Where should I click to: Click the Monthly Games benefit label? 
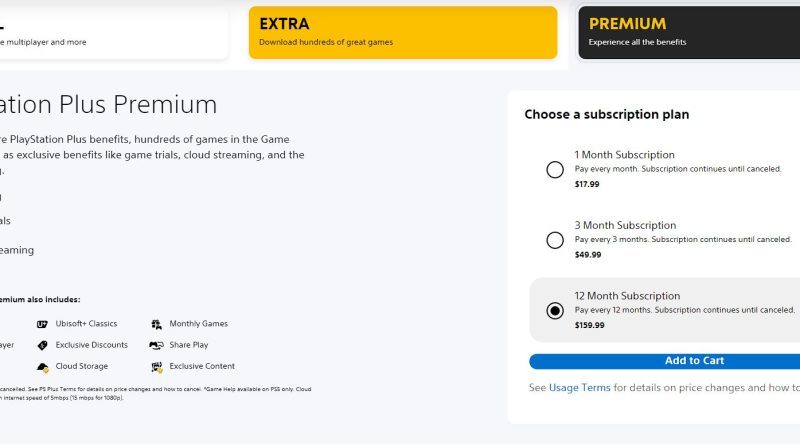(198, 324)
